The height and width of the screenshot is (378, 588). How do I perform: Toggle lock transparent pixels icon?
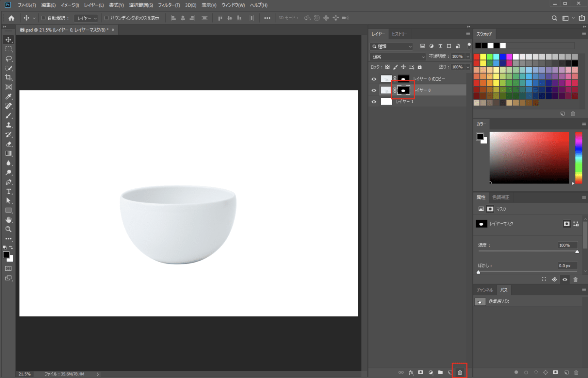tap(387, 67)
